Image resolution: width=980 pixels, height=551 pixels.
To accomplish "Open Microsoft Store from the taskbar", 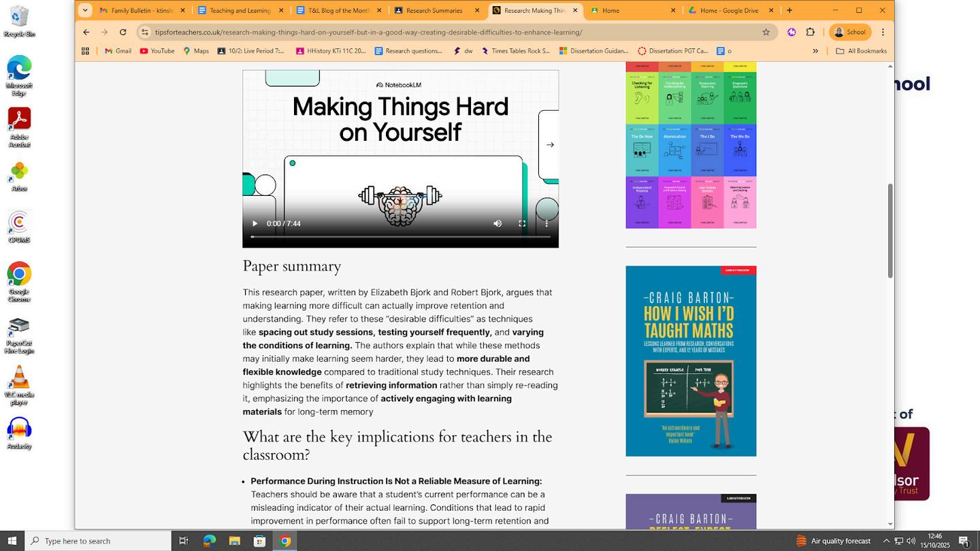I will coord(259,541).
